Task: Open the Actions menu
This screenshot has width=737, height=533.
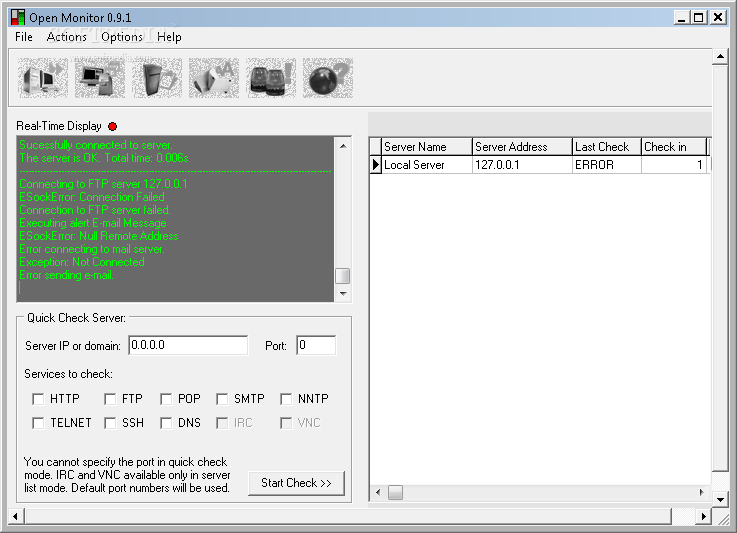Action: click(x=66, y=37)
